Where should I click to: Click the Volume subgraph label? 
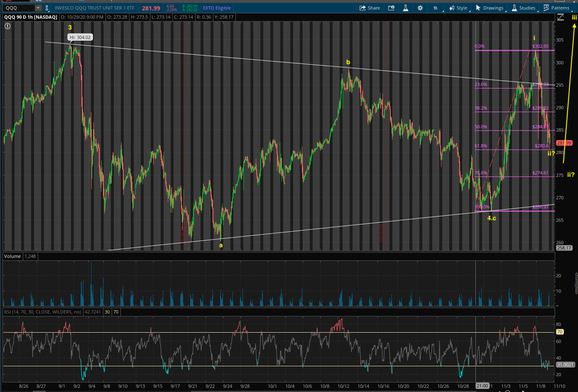point(12,256)
